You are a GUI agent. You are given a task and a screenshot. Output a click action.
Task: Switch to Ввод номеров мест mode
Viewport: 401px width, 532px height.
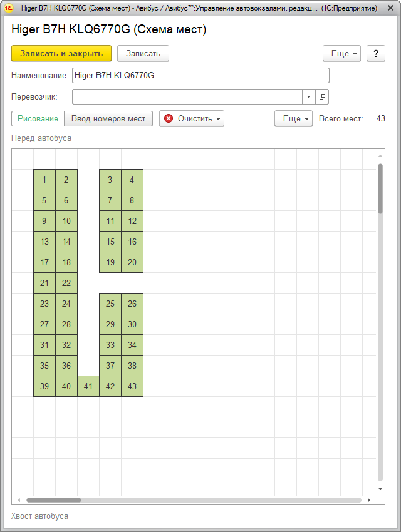[x=108, y=118]
